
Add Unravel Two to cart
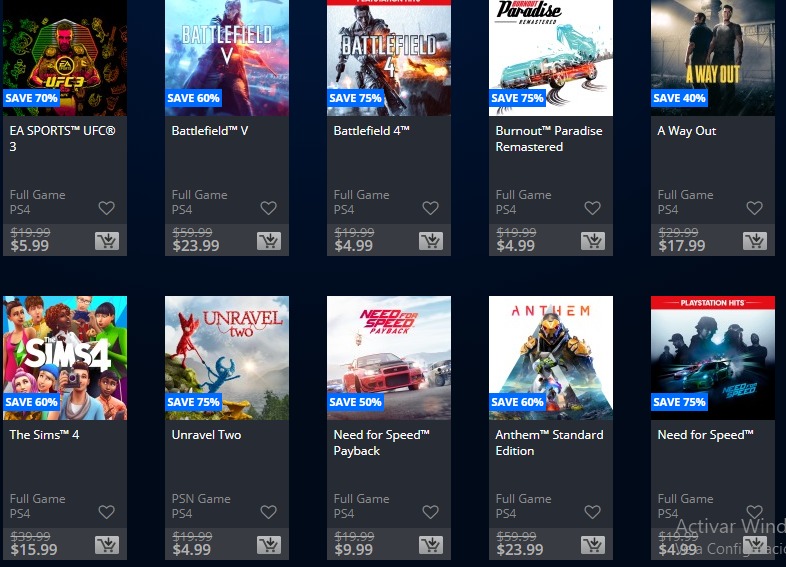268,545
